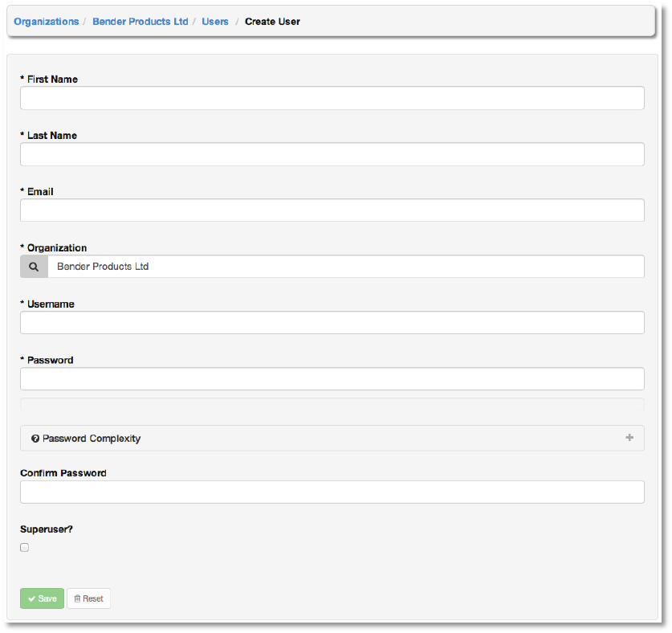Click the Password Complexity question mark icon
Viewport: 672px width, 633px height.
pos(35,439)
